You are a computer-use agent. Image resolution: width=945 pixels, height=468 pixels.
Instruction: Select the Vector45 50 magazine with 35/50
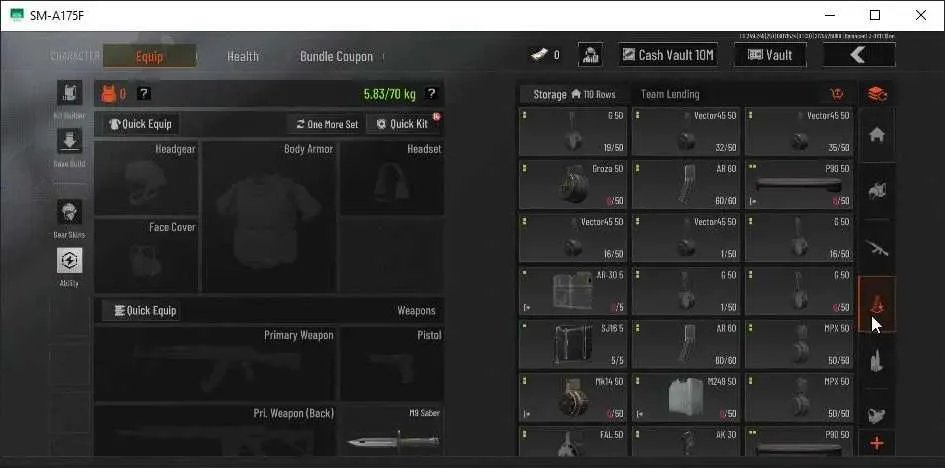point(799,132)
